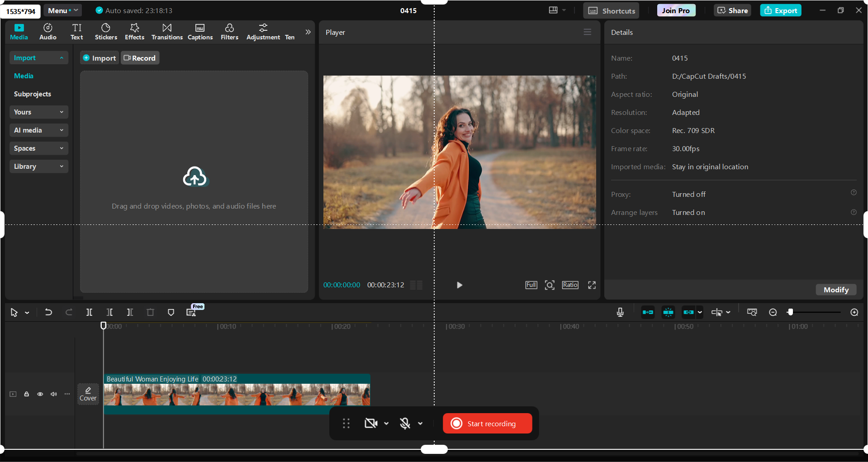Image resolution: width=868 pixels, height=462 pixels.
Task: Click the Undo icon in timeline toolbar
Action: 48,312
